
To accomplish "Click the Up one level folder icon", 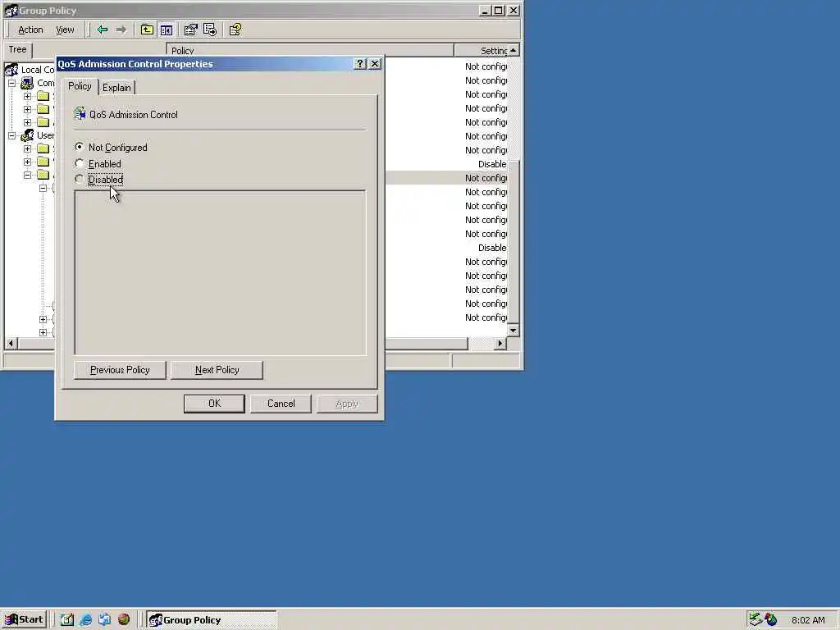I will point(147,30).
